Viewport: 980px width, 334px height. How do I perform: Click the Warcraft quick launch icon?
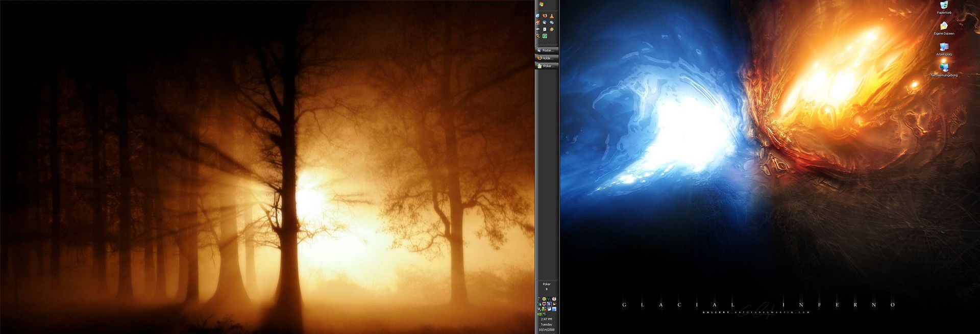(537, 36)
